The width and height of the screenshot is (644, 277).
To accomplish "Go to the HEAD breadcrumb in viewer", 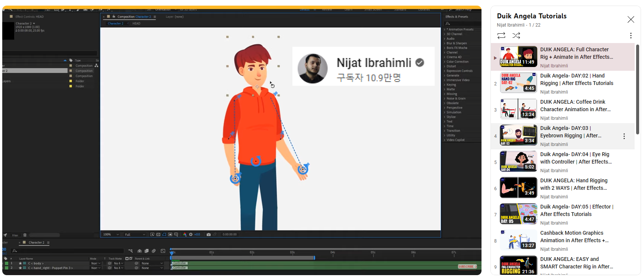I will 136,24.
